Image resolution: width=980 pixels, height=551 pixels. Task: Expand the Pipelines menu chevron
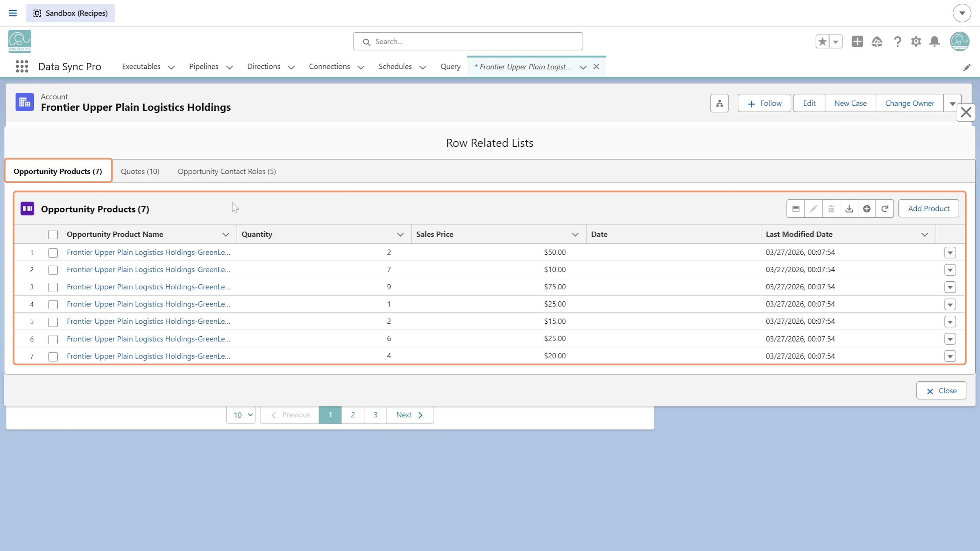[229, 67]
